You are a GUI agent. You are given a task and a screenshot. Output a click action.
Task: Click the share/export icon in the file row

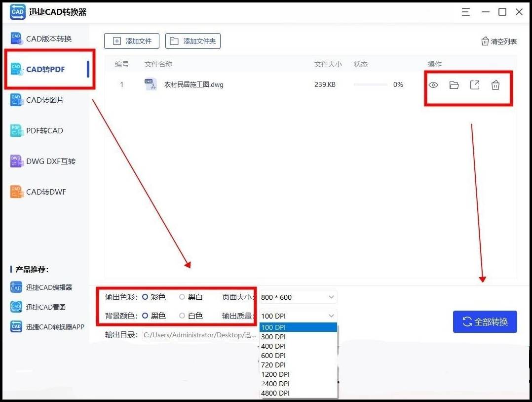tap(475, 85)
